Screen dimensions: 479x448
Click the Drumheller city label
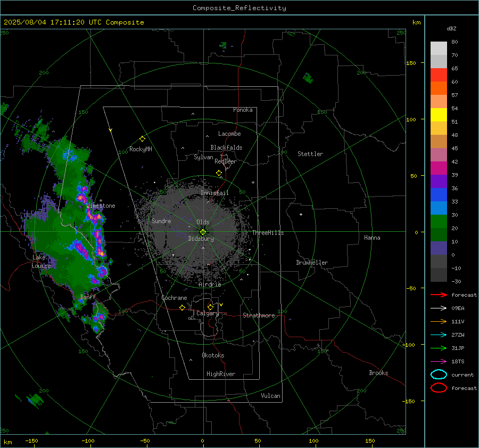click(312, 263)
